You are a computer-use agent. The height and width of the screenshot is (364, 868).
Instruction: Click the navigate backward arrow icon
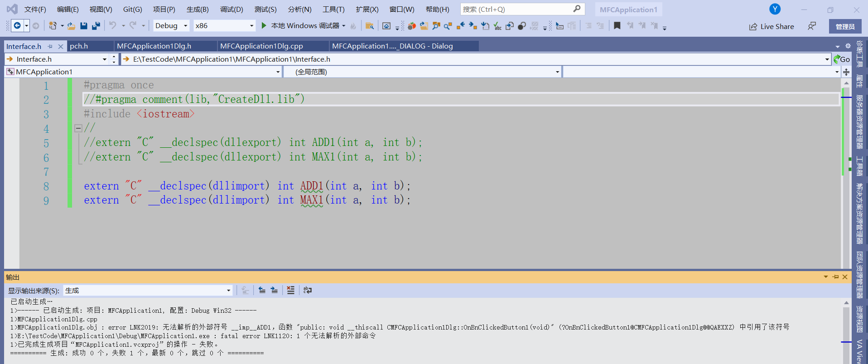[x=17, y=26]
